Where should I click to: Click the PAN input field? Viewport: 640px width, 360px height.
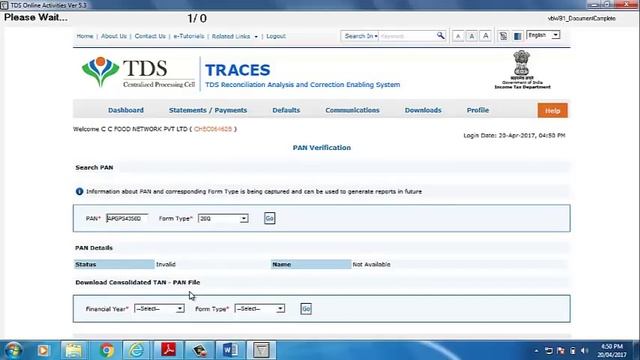pos(127,218)
